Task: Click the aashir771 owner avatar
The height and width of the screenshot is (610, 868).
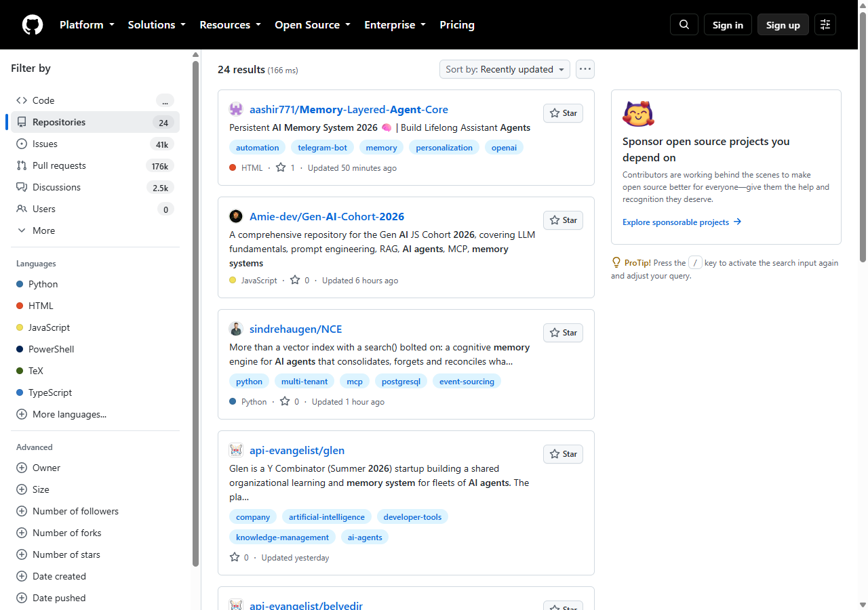Action: (236, 109)
